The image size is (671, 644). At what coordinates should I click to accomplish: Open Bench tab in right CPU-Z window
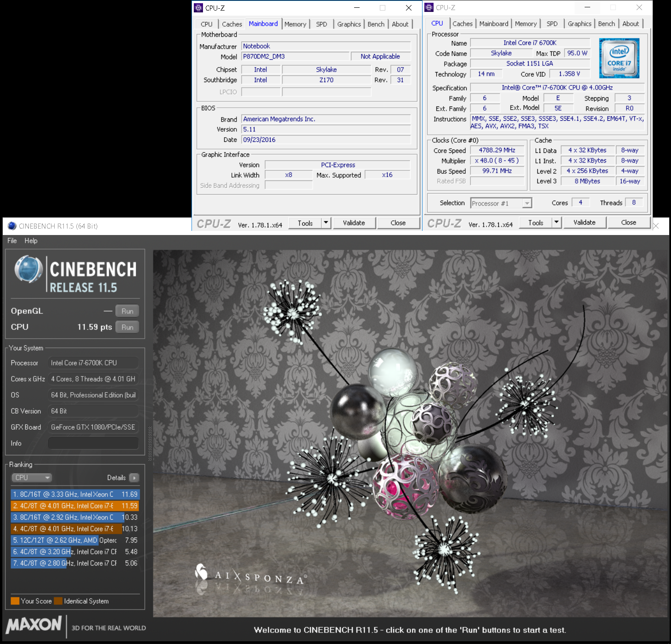click(607, 23)
